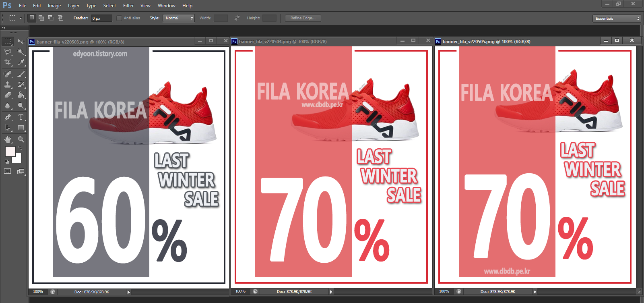Select the Brush tool

coord(21,74)
